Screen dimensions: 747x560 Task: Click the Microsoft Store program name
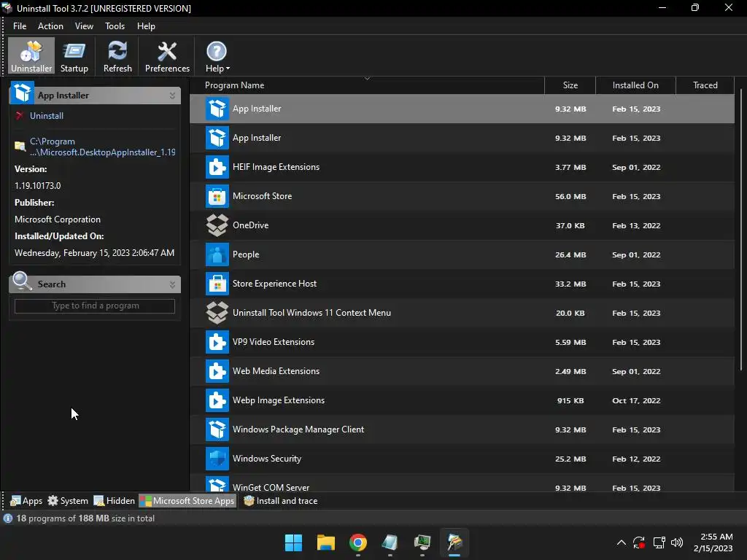click(262, 196)
